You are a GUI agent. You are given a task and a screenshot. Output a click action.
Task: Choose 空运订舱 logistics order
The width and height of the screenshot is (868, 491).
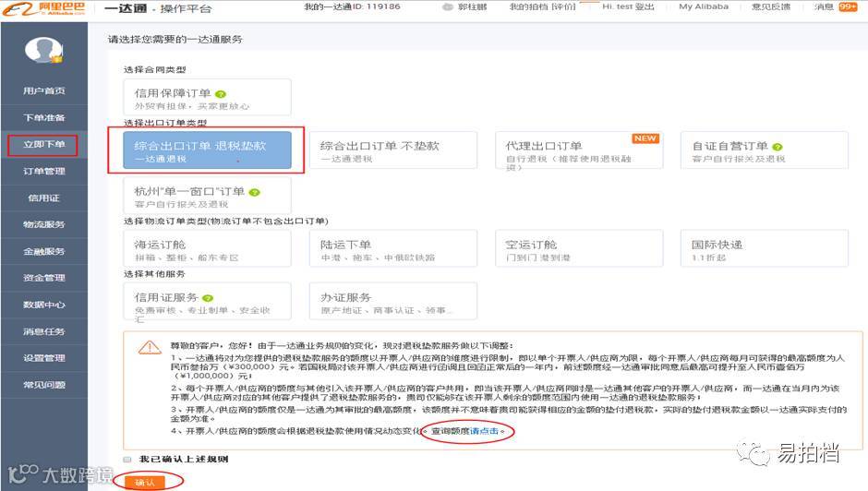click(x=579, y=248)
